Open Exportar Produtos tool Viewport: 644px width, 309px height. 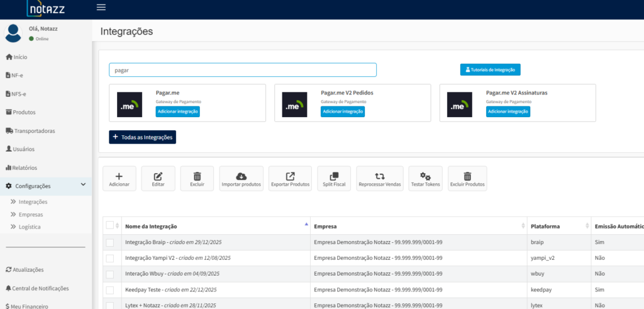290,178
